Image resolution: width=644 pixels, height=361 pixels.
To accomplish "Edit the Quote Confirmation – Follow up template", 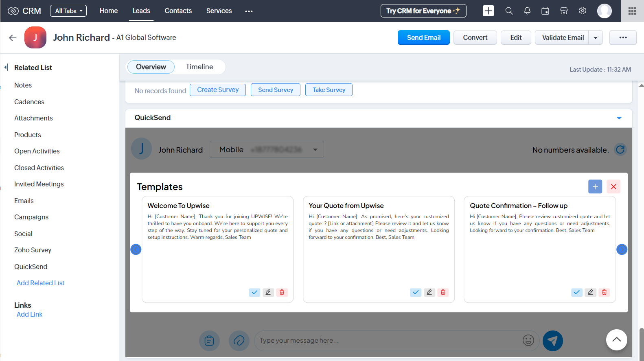I will pyautogui.click(x=591, y=292).
